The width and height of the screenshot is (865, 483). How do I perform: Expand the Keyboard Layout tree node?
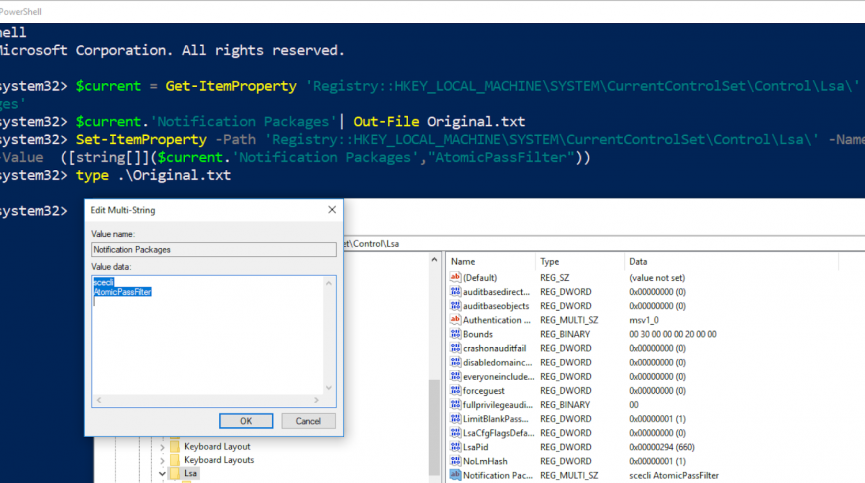point(162,446)
